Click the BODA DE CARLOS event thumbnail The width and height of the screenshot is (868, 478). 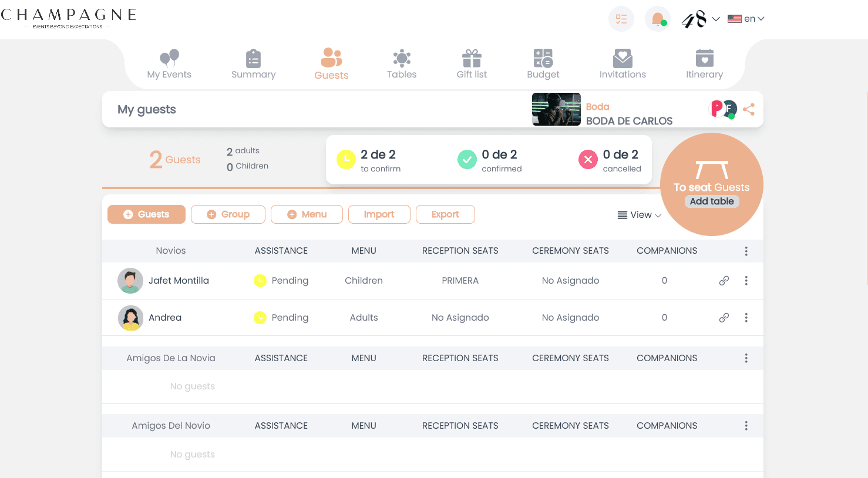point(556,109)
